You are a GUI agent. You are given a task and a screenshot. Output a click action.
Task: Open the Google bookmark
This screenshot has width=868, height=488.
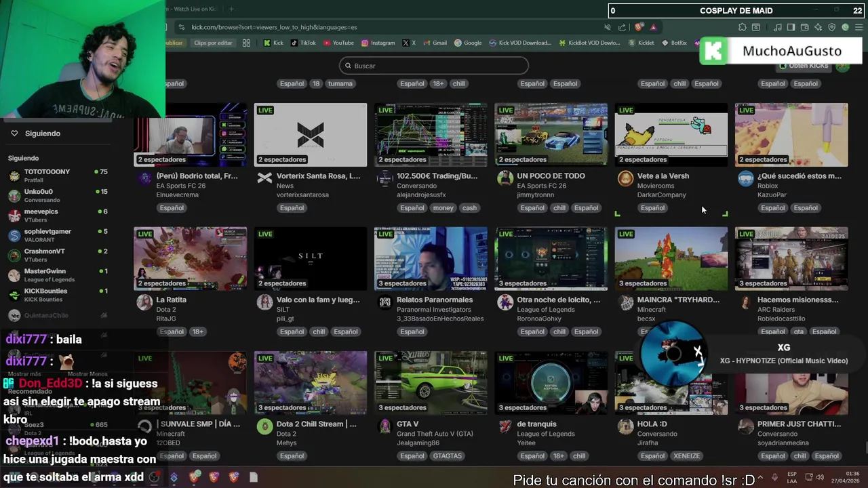(468, 43)
